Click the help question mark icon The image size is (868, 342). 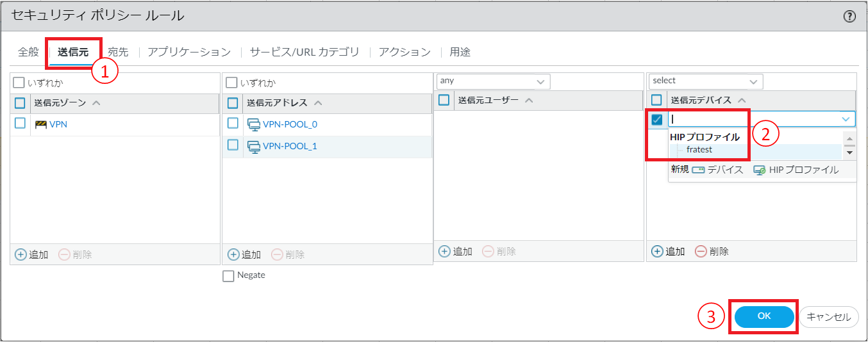coord(849,17)
